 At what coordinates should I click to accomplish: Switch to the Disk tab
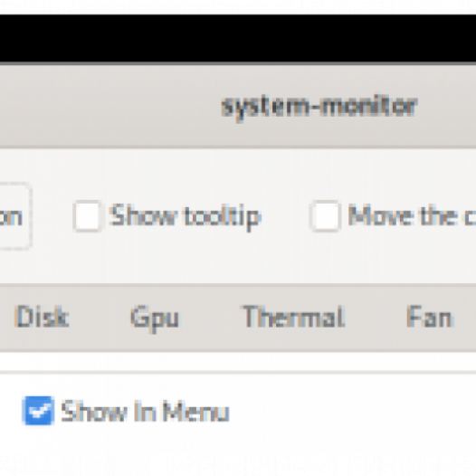(x=42, y=317)
